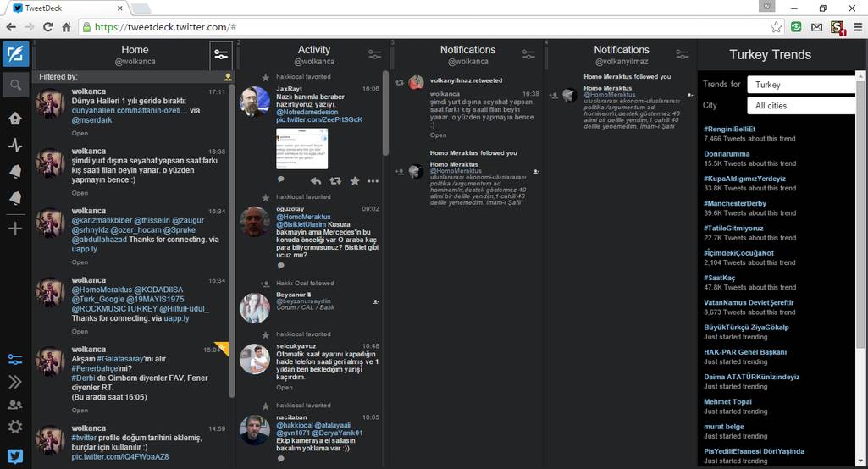Open #Galatasaray hashtag link
This screenshot has width=868, height=469.
pyautogui.click(x=120, y=359)
